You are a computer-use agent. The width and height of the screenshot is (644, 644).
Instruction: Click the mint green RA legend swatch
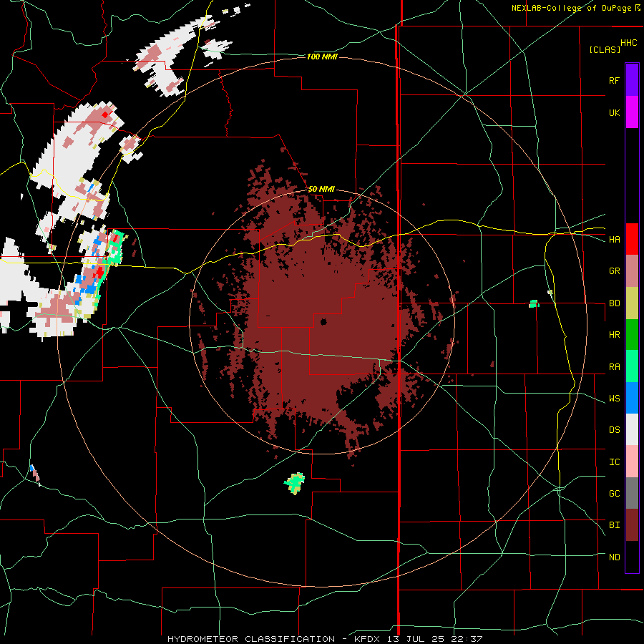click(632, 366)
